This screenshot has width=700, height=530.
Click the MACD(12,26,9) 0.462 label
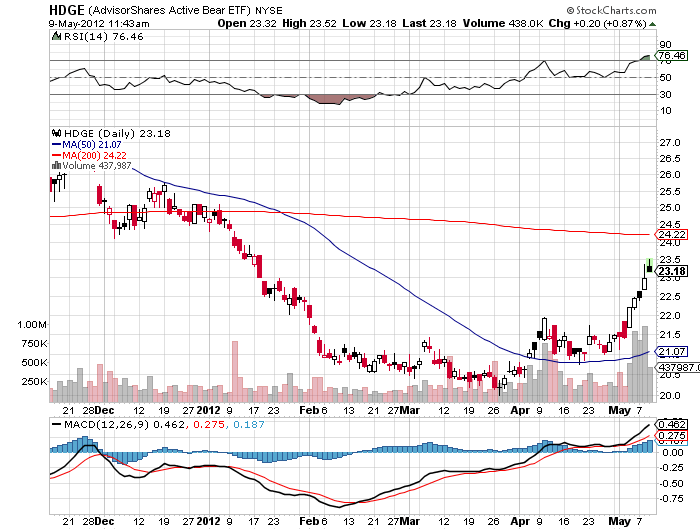[124, 424]
